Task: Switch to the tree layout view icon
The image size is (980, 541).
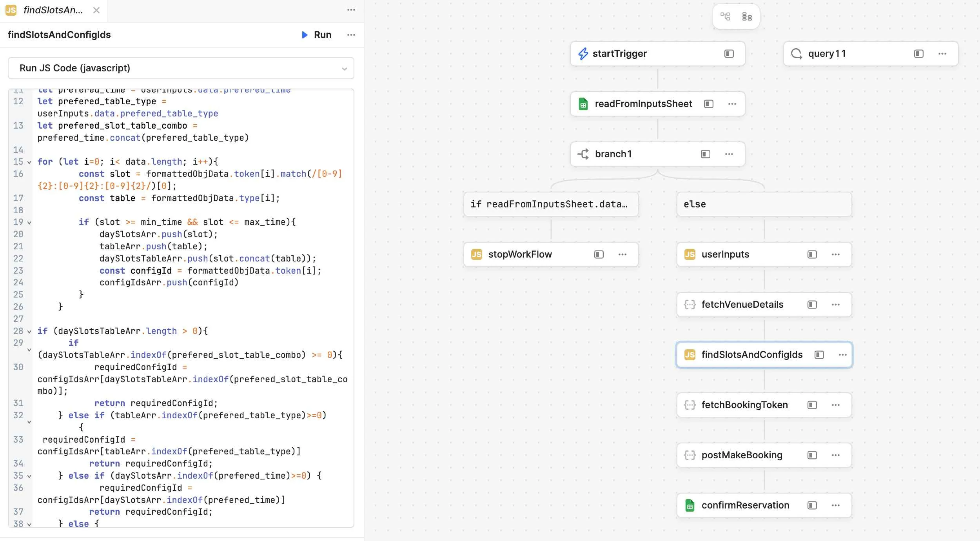Action: 725,16
